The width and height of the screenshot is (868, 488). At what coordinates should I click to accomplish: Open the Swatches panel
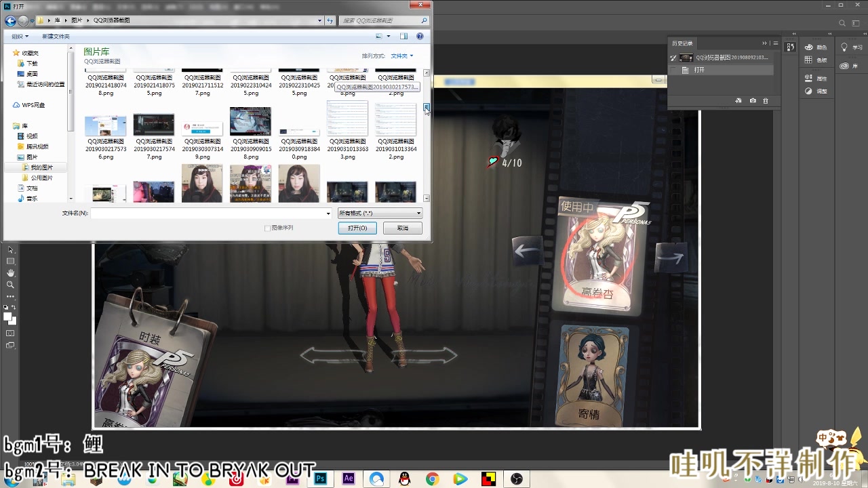click(816, 60)
